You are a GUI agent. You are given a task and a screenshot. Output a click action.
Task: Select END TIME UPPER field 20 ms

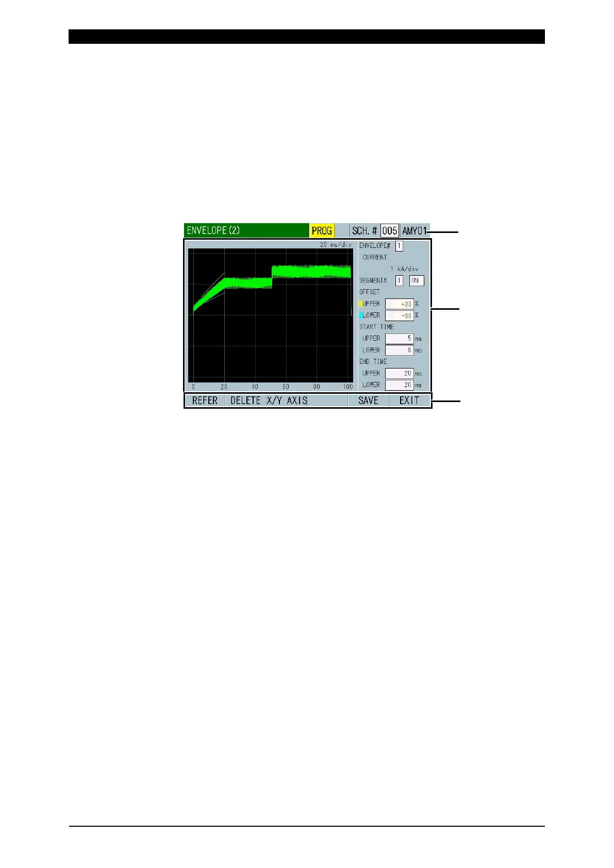400,373
